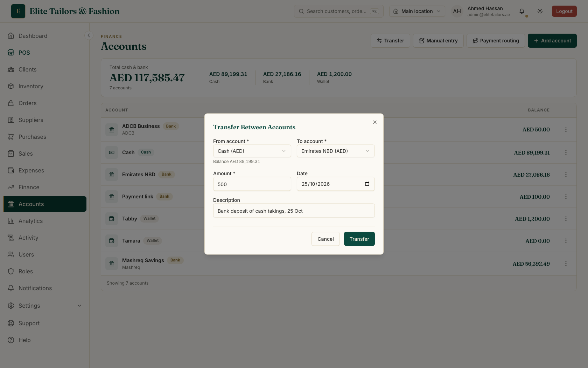Cancel the transfer dialog
This screenshot has height=368, width=588.
(x=325, y=239)
